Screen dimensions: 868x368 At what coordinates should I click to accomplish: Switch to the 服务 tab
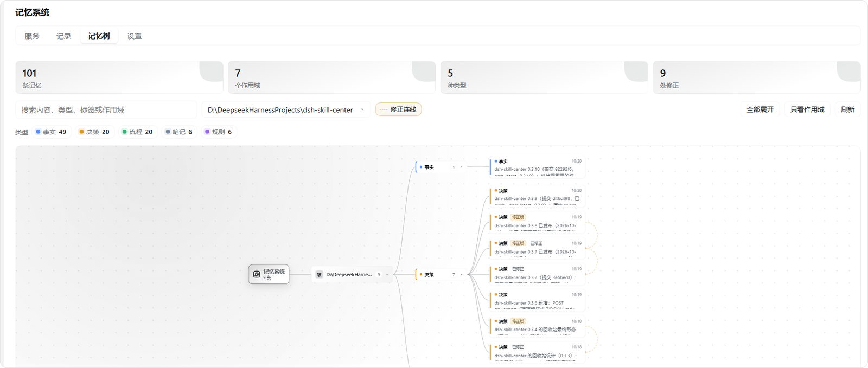tap(32, 36)
